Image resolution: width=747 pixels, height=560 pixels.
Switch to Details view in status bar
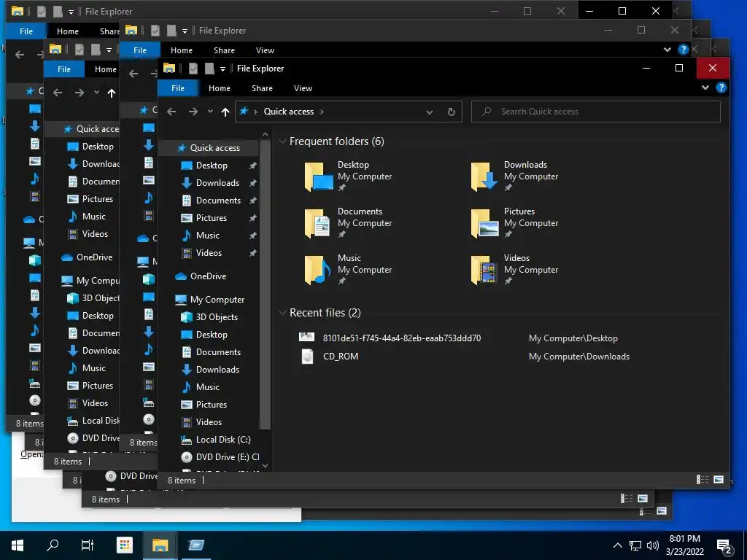(703, 480)
